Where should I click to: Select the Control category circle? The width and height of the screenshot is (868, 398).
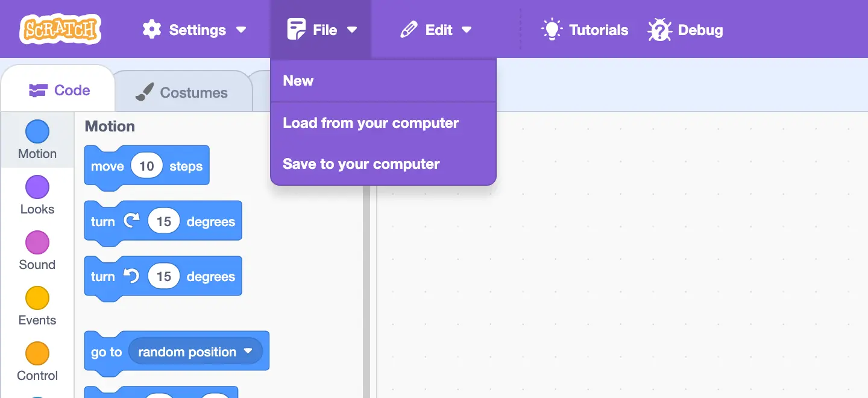click(x=37, y=353)
